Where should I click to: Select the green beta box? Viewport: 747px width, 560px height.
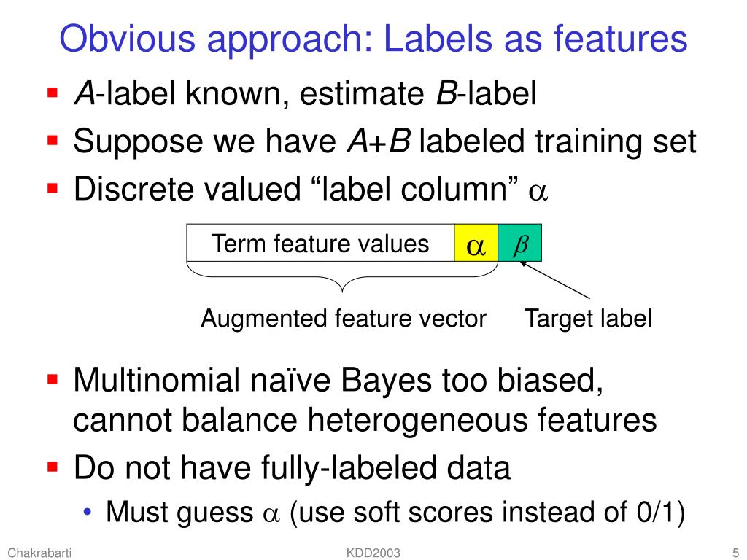pos(519,243)
